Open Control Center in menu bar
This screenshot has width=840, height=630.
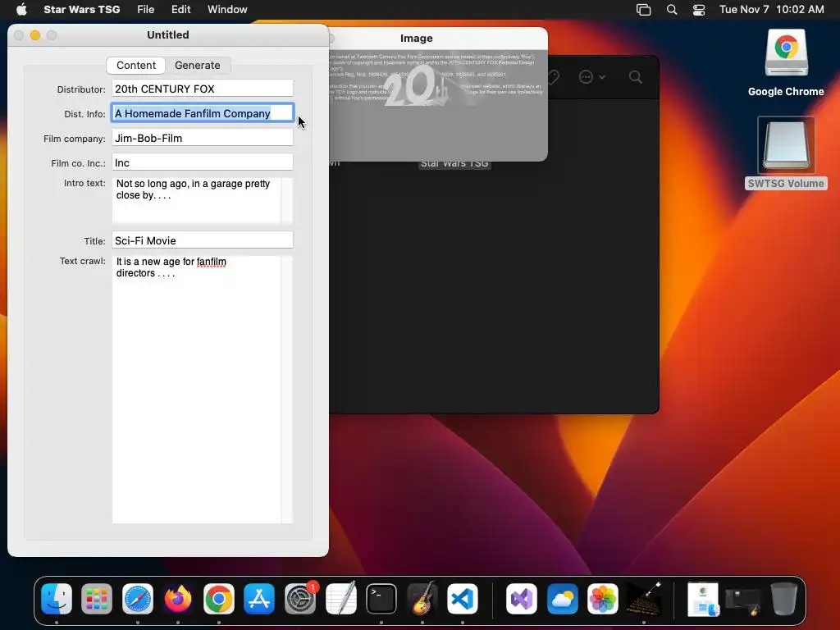[x=699, y=9]
